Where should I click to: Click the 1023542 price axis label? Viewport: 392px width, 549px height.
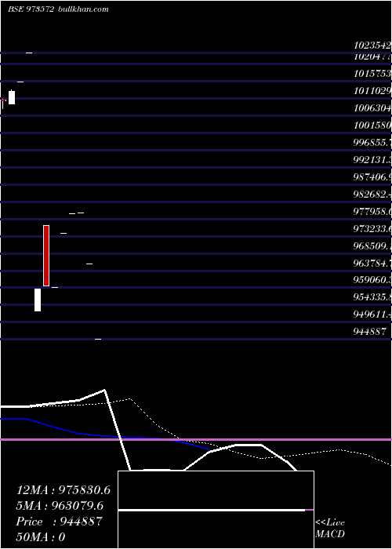[x=372, y=45]
